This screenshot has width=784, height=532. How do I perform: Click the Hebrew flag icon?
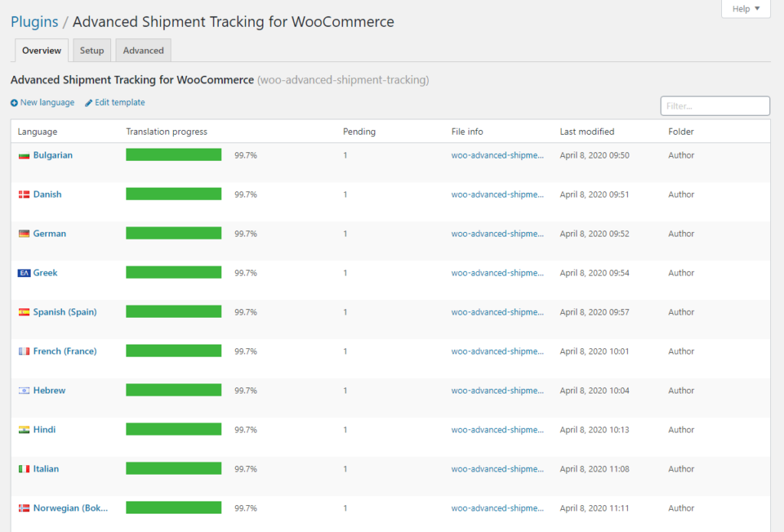24,390
